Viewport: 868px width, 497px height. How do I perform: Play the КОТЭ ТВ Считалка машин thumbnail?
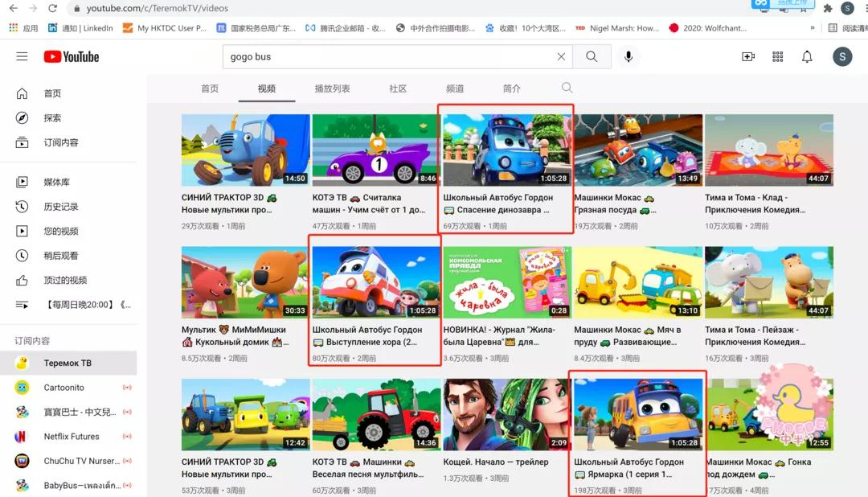(375, 150)
